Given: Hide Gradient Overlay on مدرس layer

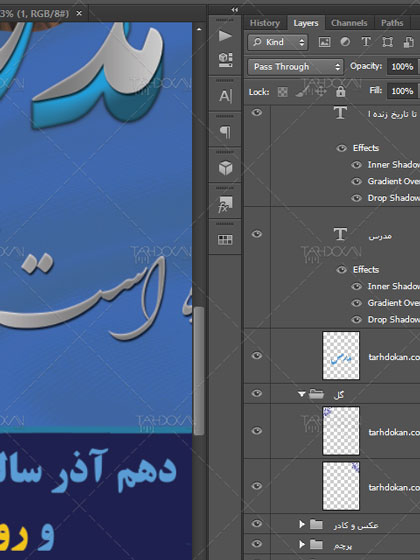Looking at the screenshot, I should 356,303.
